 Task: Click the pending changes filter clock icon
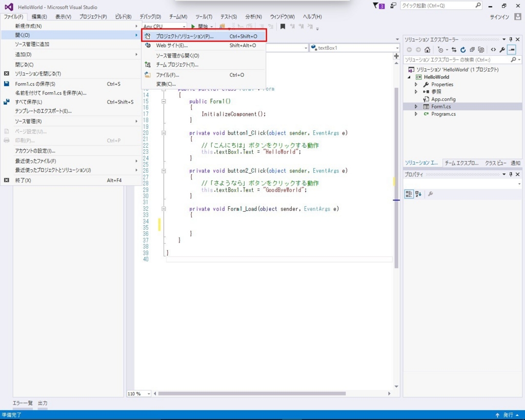point(440,50)
